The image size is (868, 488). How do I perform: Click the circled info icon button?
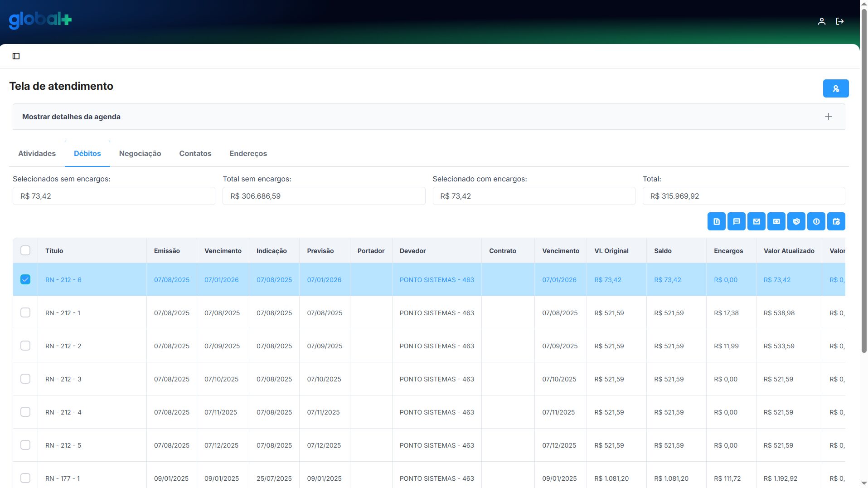click(x=816, y=222)
